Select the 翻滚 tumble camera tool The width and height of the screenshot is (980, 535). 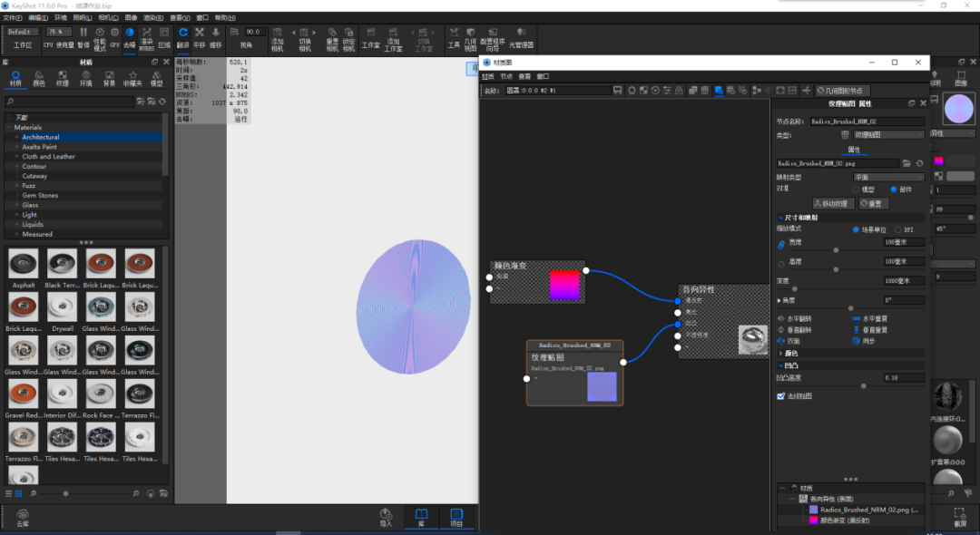183,37
